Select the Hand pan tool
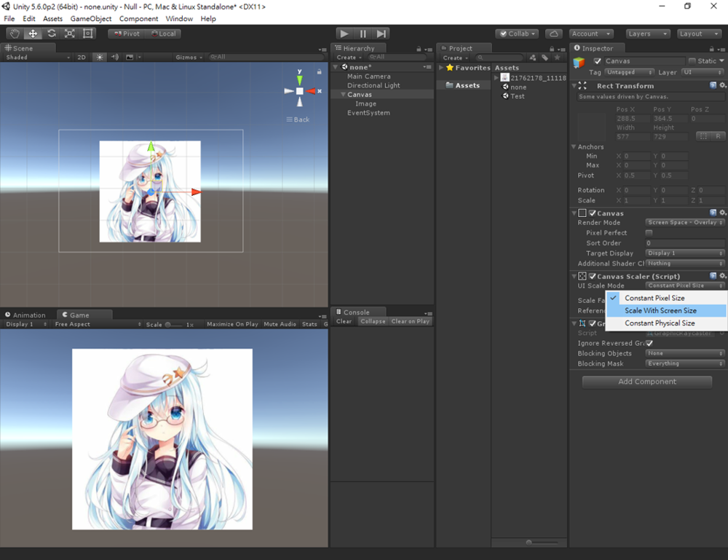Viewport: 728px width, 560px height. 14,33
